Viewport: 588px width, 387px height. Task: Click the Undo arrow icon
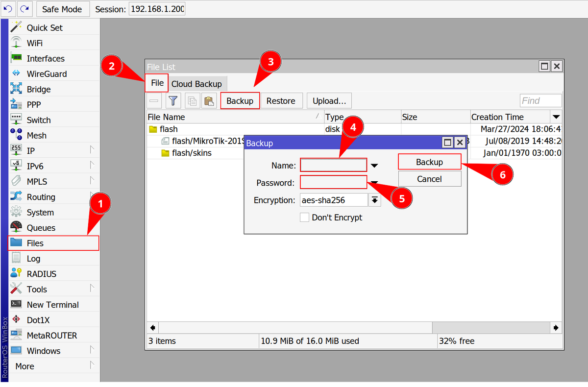click(8, 9)
